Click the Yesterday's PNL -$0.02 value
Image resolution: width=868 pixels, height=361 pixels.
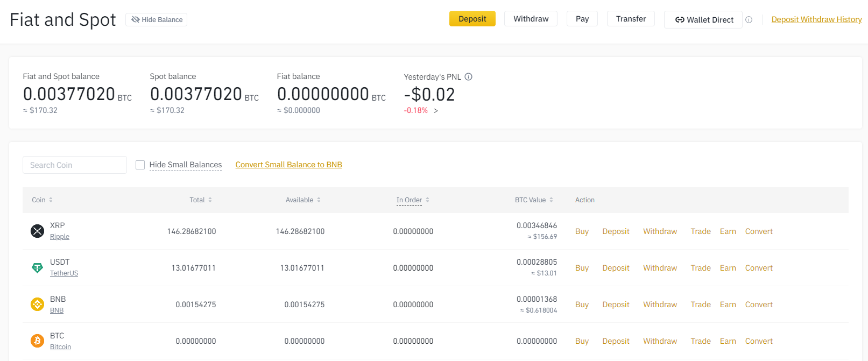click(429, 95)
